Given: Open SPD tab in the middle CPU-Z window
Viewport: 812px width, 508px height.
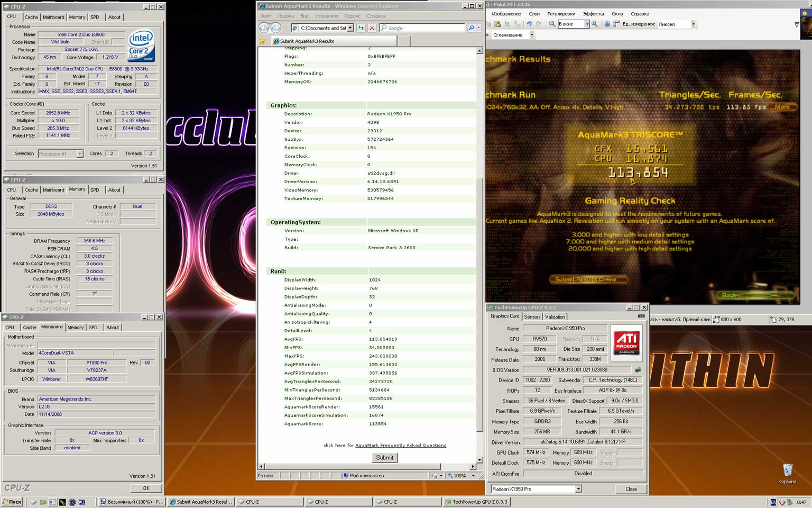Looking at the screenshot, I should pos(95,189).
